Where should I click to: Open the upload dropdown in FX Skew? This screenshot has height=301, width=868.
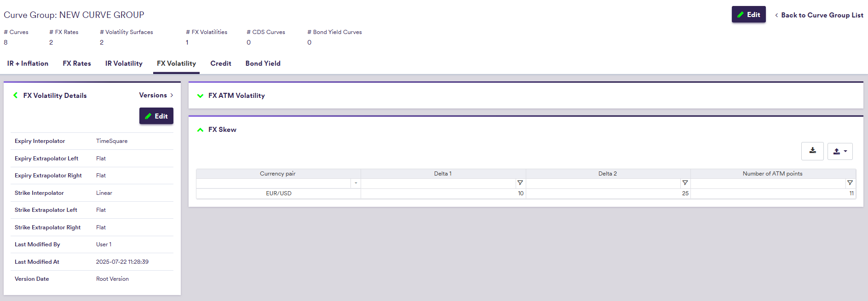840,151
